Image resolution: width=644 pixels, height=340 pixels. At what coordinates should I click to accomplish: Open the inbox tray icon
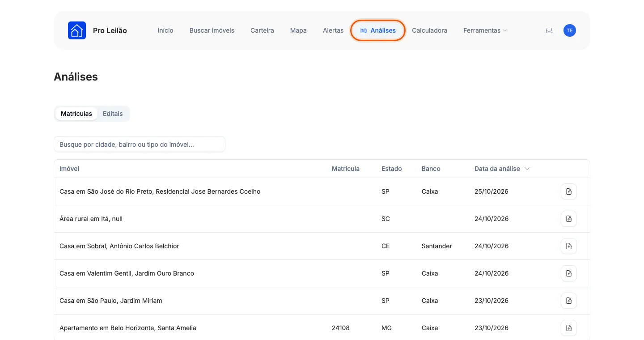549,30
